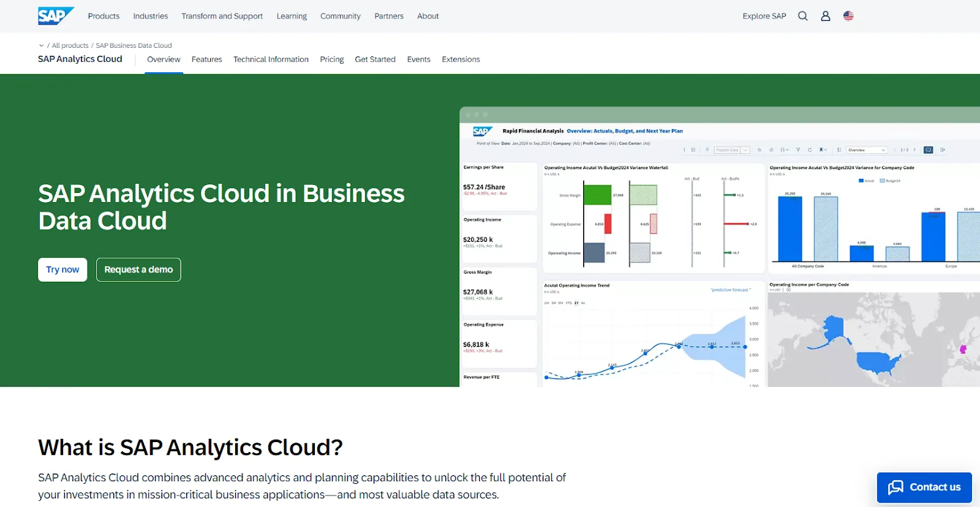This screenshot has width=980, height=507.
Task: Go to the Technical Information tab
Action: [271, 59]
